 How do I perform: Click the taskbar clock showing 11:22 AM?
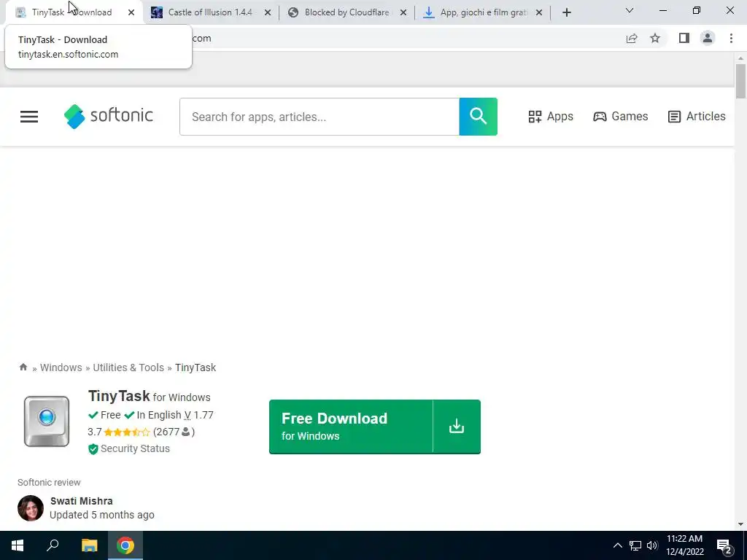(x=684, y=545)
